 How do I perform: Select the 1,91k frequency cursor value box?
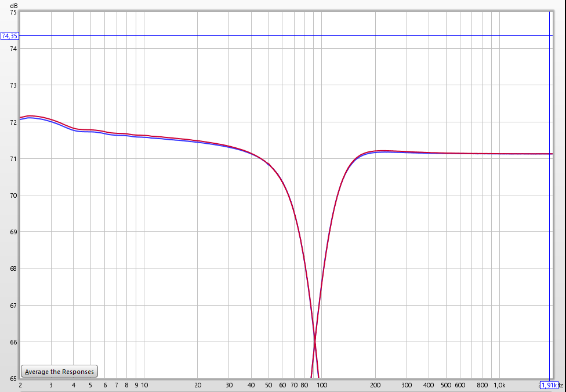click(x=549, y=385)
